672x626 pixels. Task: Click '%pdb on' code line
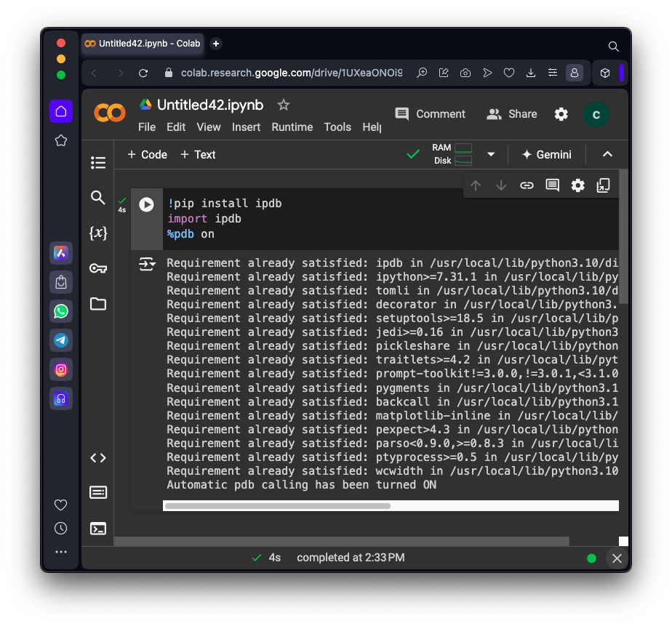click(x=191, y=234)
